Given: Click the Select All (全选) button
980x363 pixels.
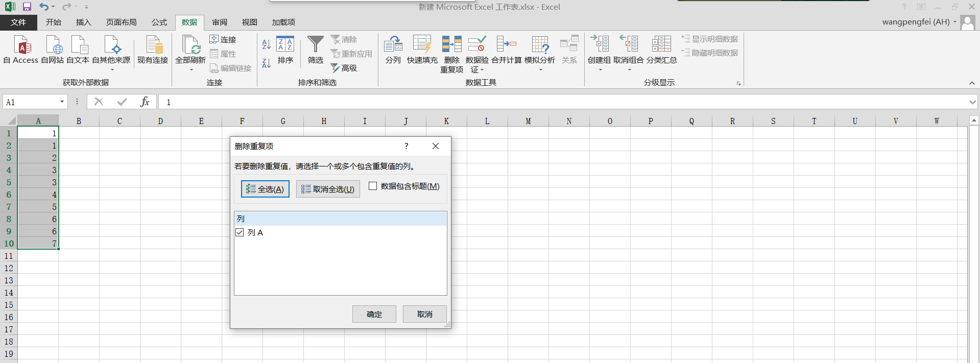Looking at the screenshot, I should (265, 189).
